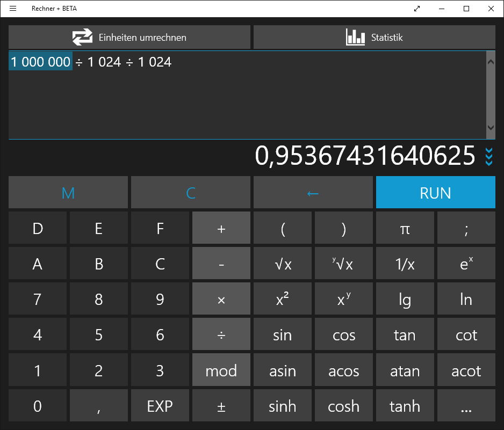
Task: Open the hamburger menu
Action: coord(13,9)
